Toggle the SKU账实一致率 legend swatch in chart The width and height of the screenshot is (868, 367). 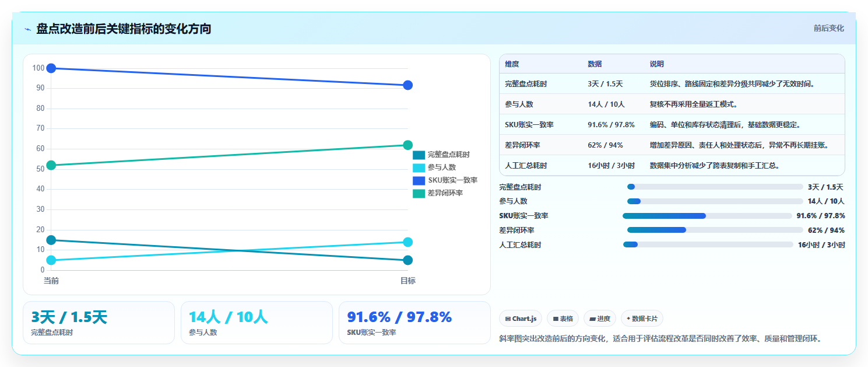click(x=419, y=180)
